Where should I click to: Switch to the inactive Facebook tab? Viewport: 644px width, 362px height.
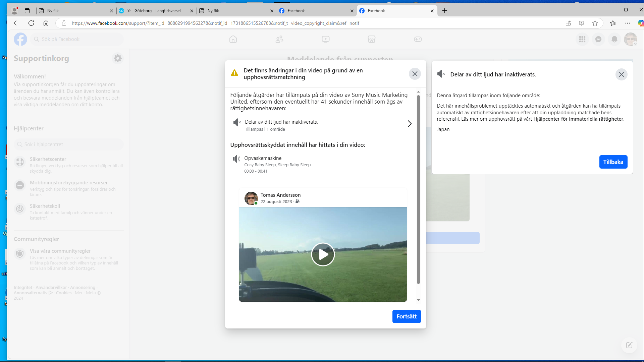(316, 11)
